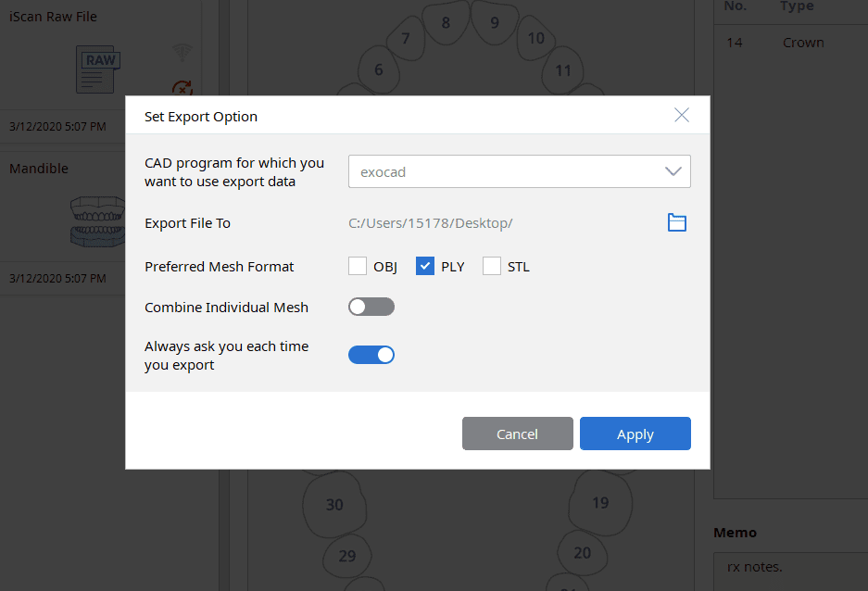Click the iScan RAW file icon
The image size is (868, 591).
(x=99, y=69)
